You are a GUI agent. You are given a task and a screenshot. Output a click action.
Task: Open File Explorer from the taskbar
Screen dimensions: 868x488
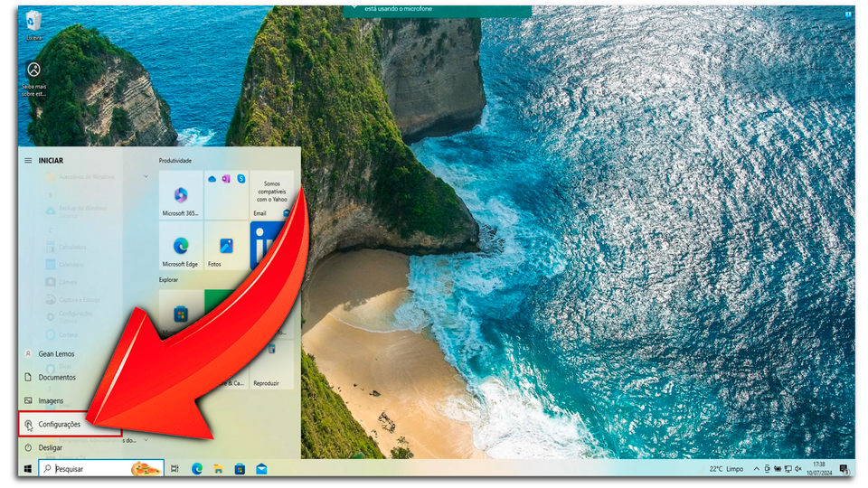218,469
